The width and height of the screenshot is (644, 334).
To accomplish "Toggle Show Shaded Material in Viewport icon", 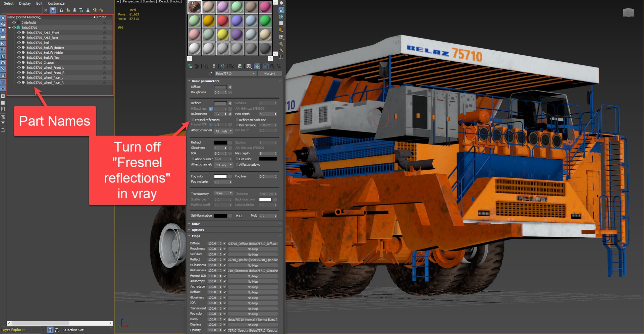I will coord(257,66).
